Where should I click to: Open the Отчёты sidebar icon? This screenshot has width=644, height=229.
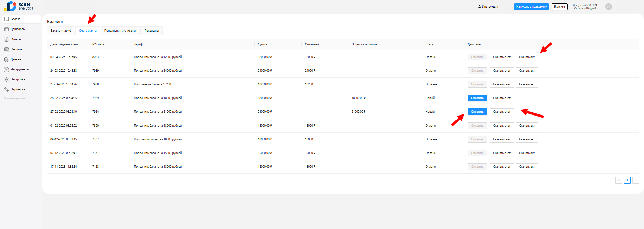coord(6,39)
